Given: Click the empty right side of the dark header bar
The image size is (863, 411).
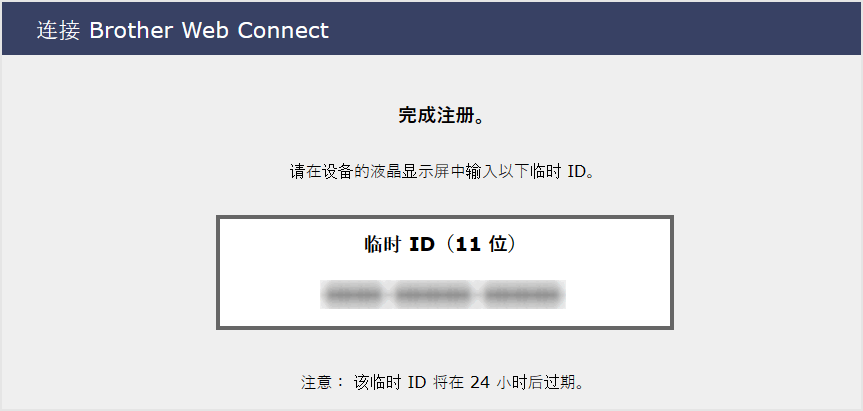Looking at the screenshot, I should coord(650,30).
